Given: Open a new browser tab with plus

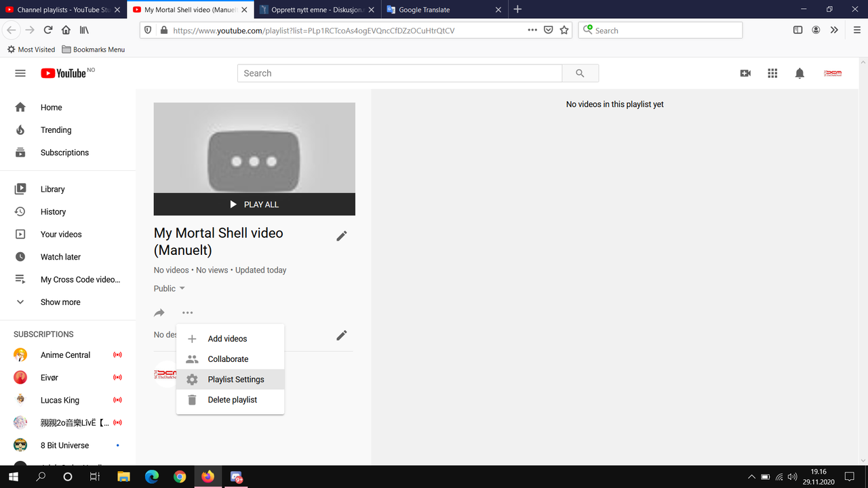Looking at the screenshot, I should pos(517,9).
